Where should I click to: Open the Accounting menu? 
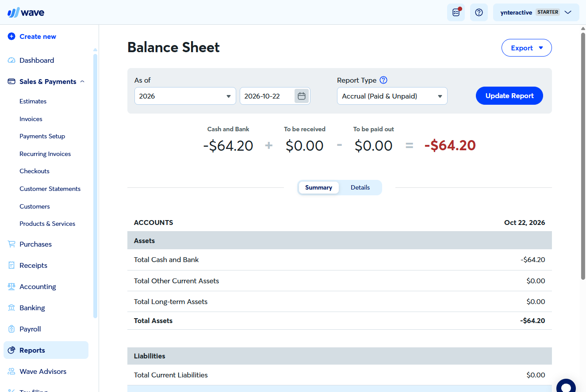[x=38, y=287]
